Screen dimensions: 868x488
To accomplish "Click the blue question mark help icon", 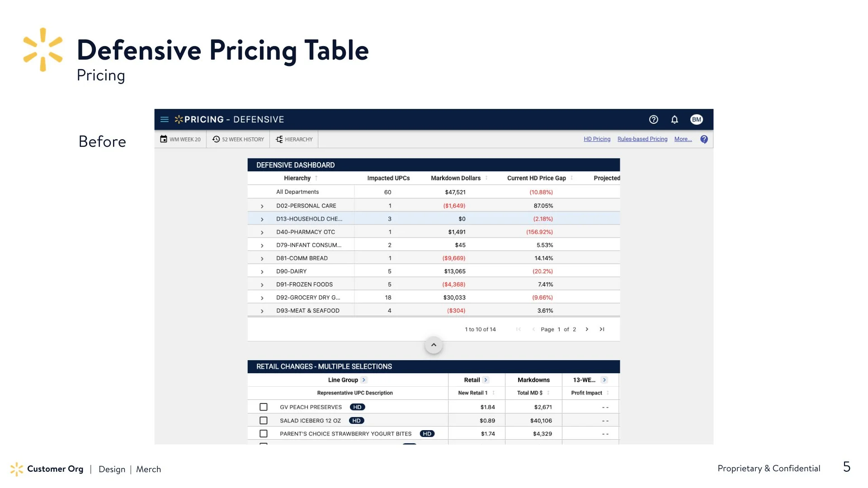I will click(704, 140).
